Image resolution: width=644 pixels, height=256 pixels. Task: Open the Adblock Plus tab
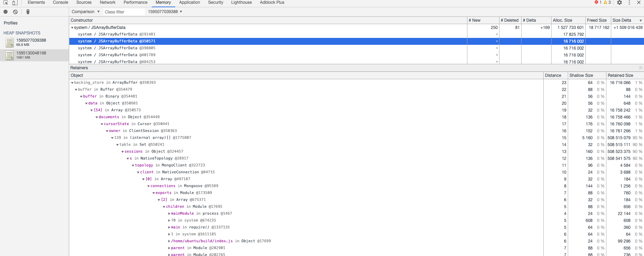[272, 2]
